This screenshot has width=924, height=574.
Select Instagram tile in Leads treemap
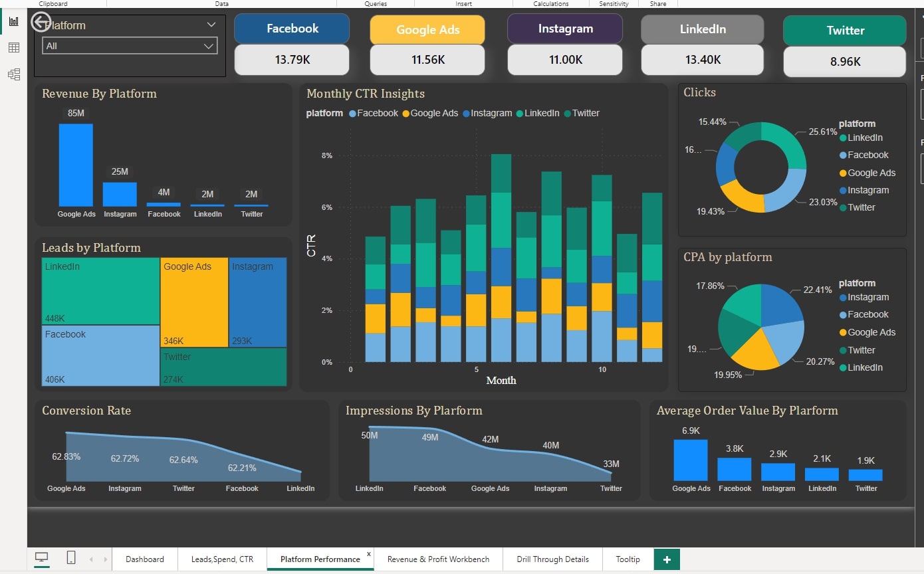coord(258,302)
